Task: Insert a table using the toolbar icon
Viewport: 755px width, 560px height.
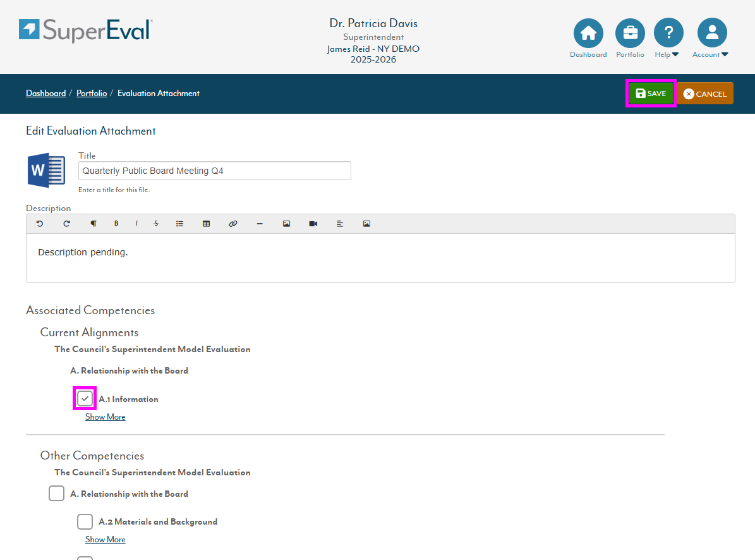Action: [x=206, y=224]
